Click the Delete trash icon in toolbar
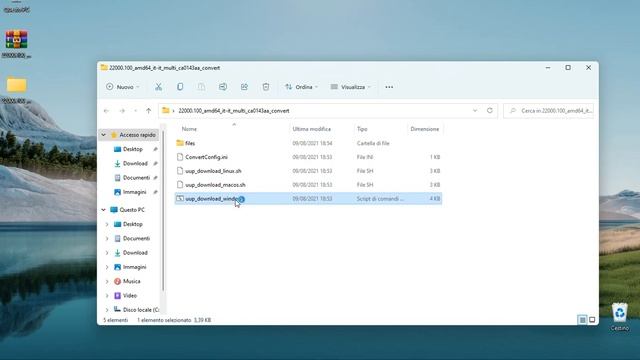 [x=266, y=87]
